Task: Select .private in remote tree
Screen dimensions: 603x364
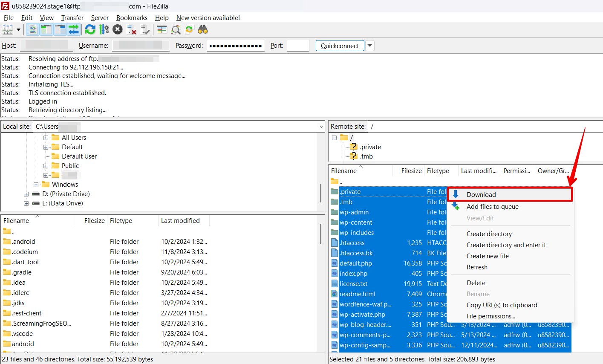Action: 370,147
